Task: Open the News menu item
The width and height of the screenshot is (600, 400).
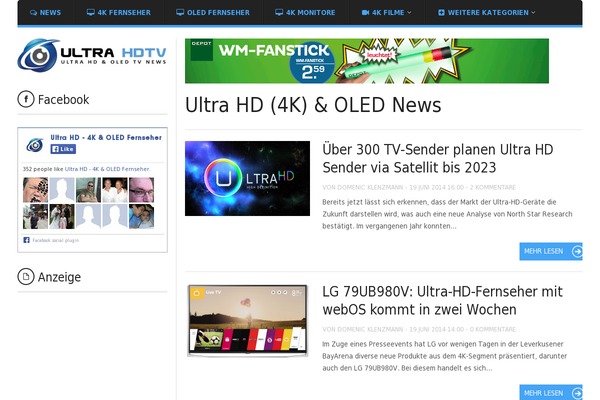Action: [46, 13]
